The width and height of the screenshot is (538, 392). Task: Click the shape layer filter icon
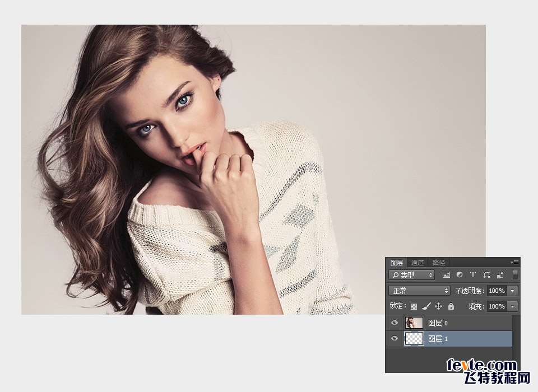click(x=486, y=275)
